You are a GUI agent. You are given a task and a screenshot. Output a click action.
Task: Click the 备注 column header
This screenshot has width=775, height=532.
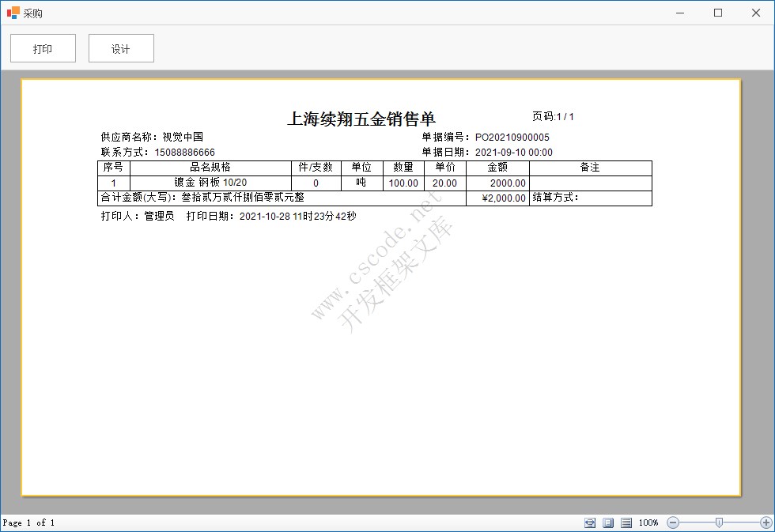click(x=590, y=168)
